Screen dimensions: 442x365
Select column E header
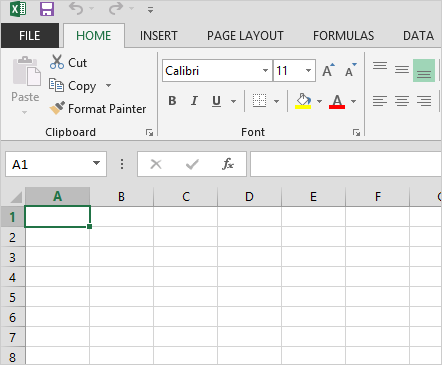(313, 197)
